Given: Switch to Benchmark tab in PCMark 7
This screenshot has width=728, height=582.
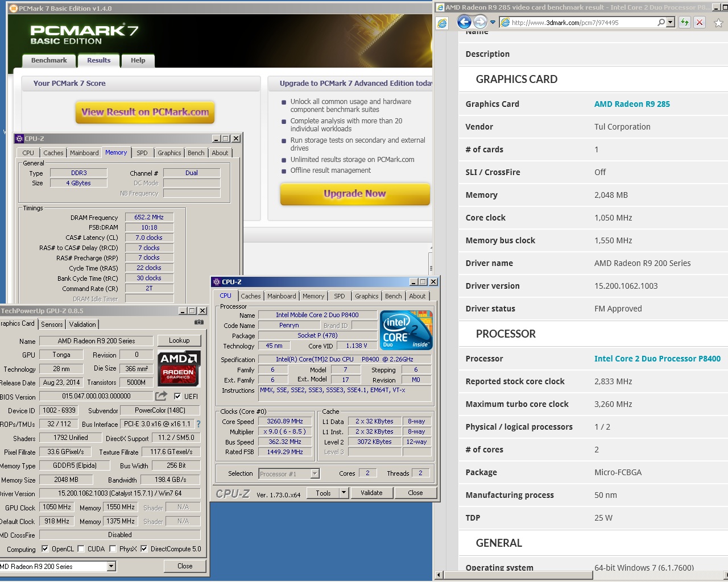Looking at the screenshot, I should pyautogui.click(x=49, y=60).
